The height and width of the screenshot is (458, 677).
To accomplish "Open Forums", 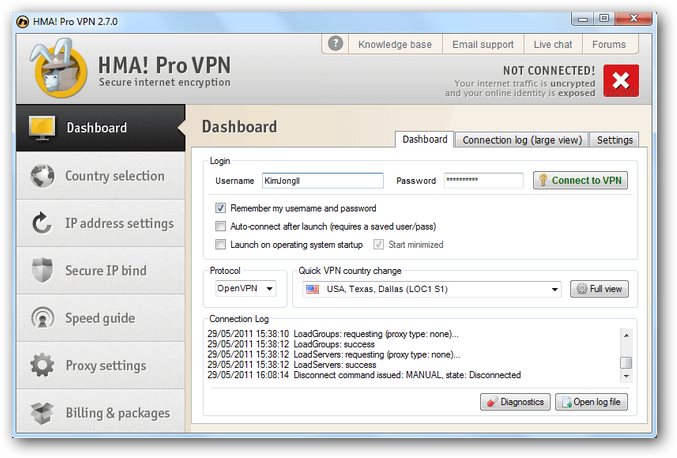I will [x=609, y=44].
